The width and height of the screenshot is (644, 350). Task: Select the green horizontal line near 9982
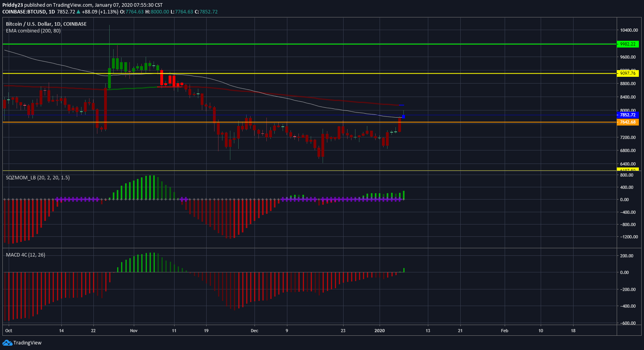[309, 44]
